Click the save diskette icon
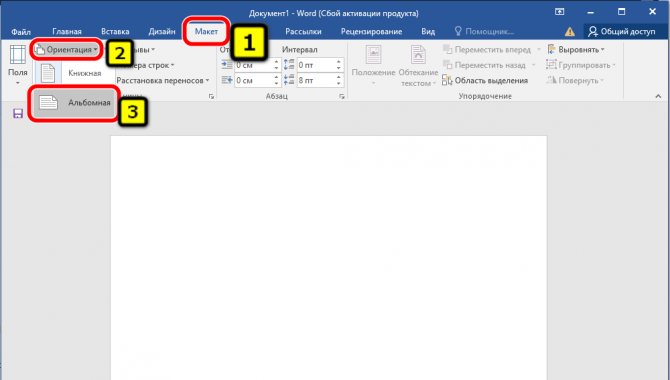This screenshot has height=380, width=670. point(18,113)
